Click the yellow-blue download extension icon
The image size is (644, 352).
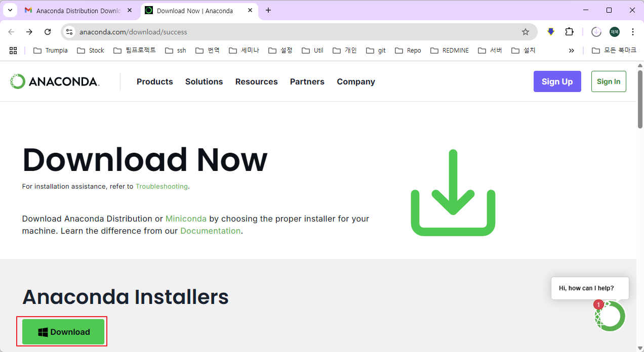551,32
